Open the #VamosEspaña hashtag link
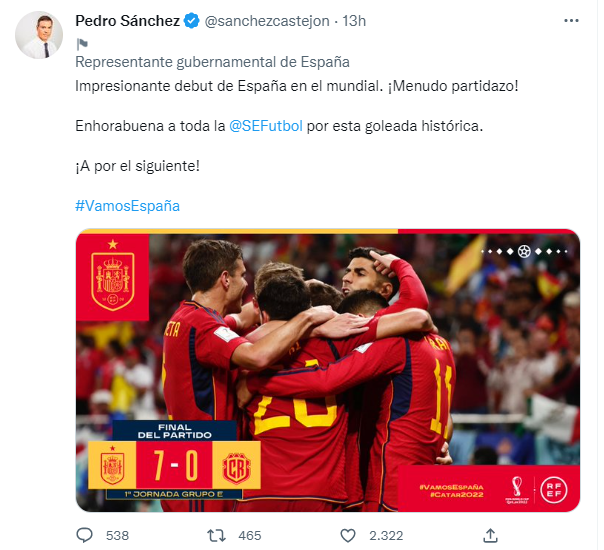This screenshot has width=604, height=550. pyautogui.click(x=128, y=206)
